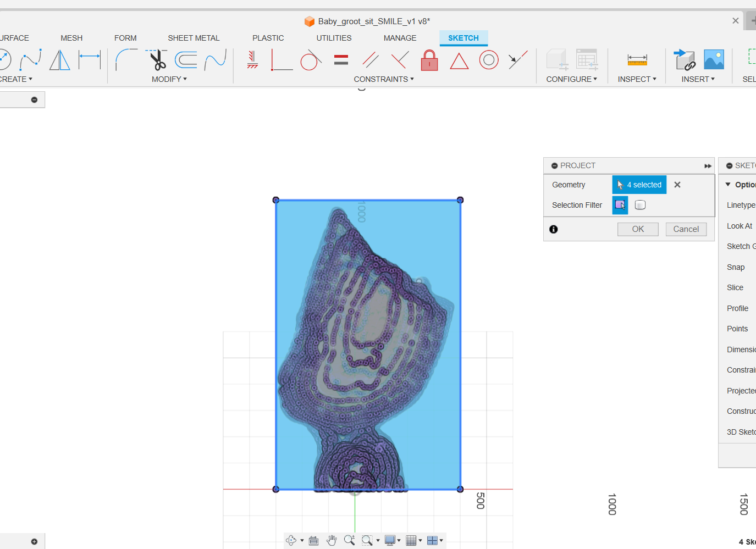Apply Perpendicular constraint
Screen dimensions: 756x549
tap(400, 60)
